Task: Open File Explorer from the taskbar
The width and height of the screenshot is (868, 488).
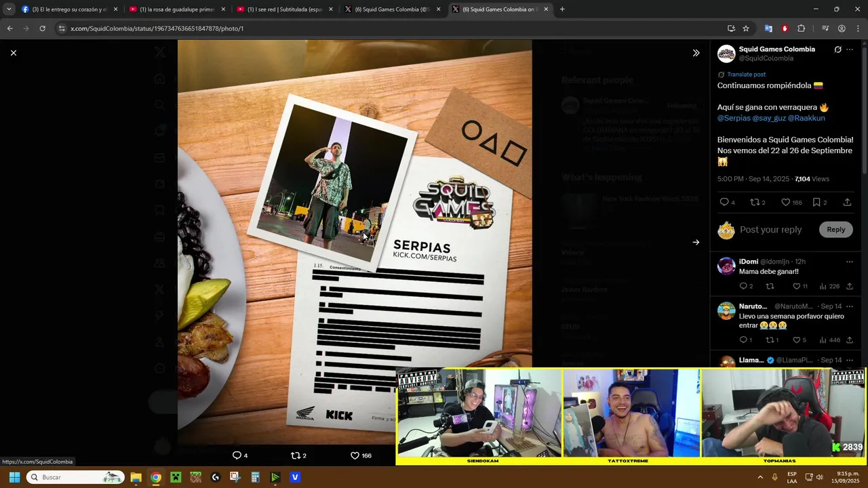Action: coord(136,477)
